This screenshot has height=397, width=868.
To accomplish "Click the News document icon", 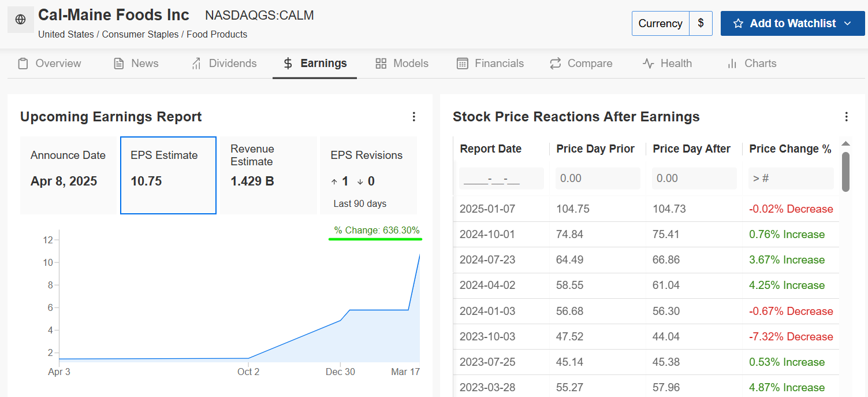I will pos(119,64).
